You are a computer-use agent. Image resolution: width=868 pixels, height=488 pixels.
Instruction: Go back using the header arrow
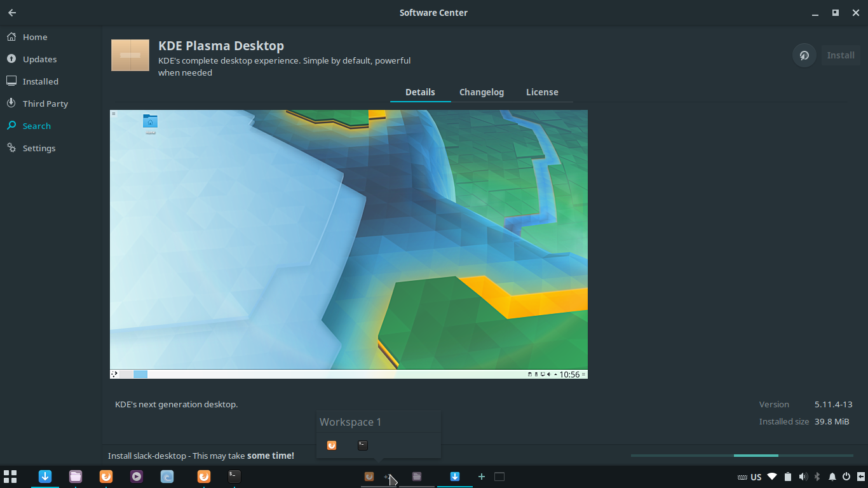click(x=12, y=13)
